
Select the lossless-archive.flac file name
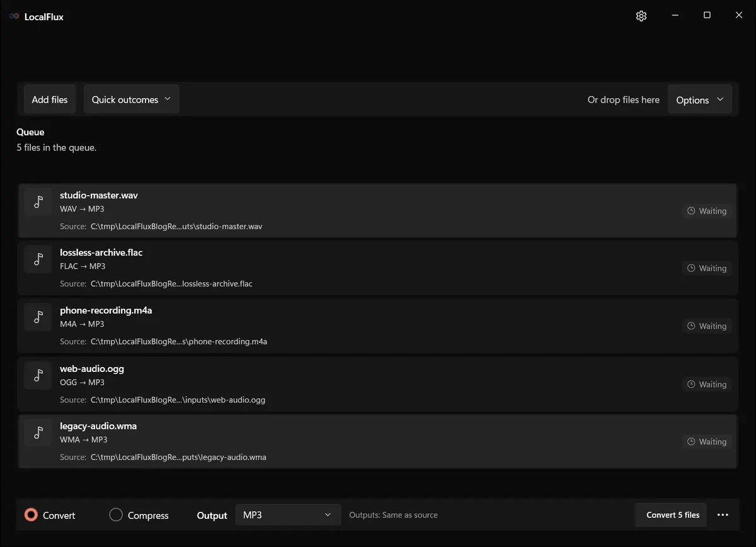(101, 252)
